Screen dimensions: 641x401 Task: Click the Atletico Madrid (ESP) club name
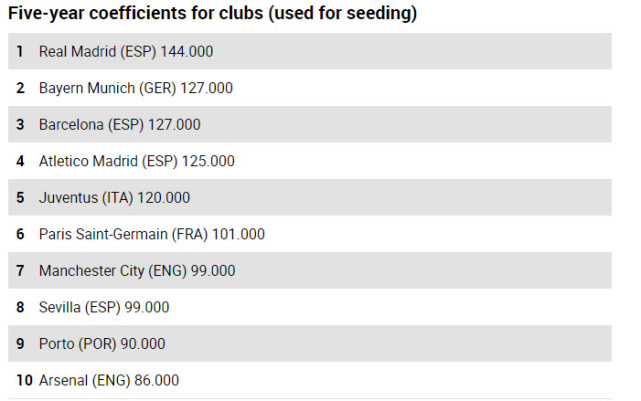[108, 161]
